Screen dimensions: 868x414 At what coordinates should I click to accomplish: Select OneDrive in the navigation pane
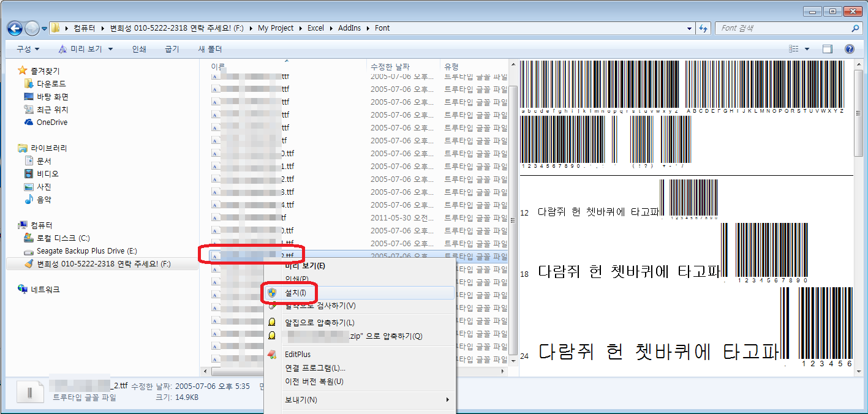51,122
